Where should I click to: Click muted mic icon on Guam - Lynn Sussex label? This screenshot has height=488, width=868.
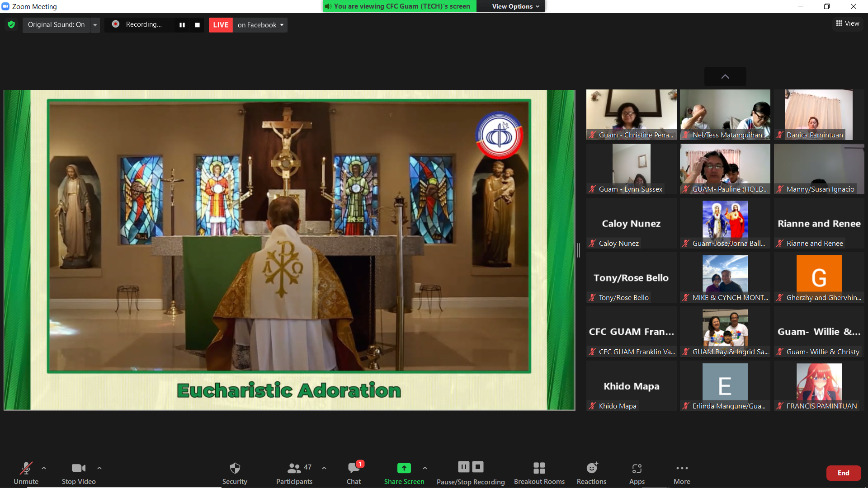pyautogui.click(x=592, y=189)
